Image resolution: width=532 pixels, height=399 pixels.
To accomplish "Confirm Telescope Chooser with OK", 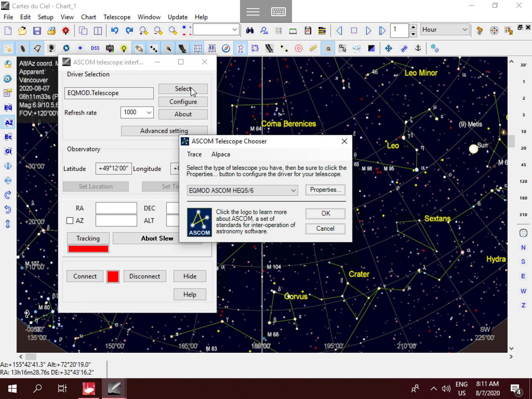I will (x=326, y=213).
